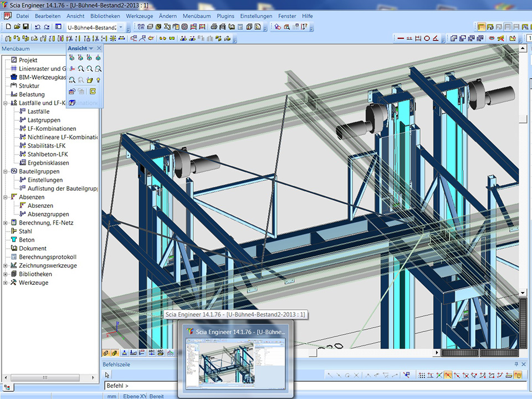Select Stabilitäts-LFK in the tree
Viewport: 532px width, 399px height.
point(48,146)
